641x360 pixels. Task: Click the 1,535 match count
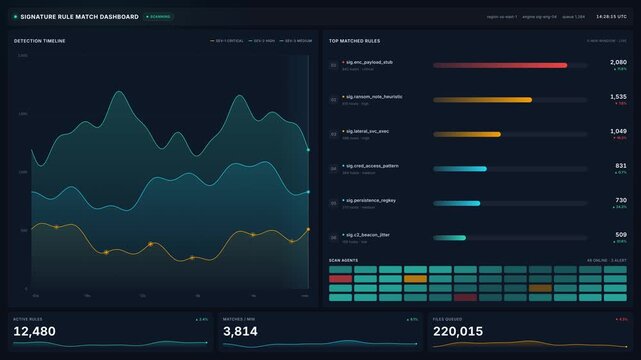coord(618,97)
